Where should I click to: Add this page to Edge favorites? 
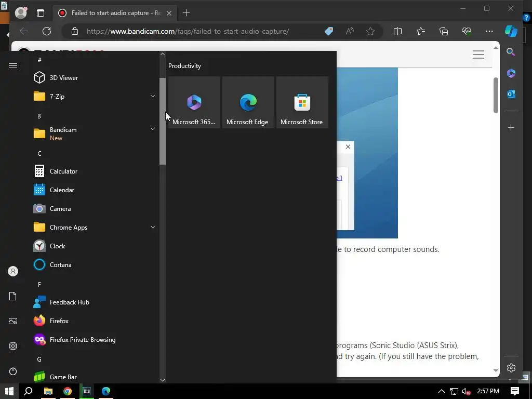point(370,31)
